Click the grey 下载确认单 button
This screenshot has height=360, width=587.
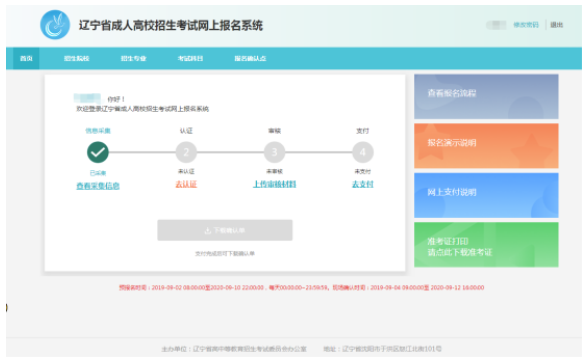tap(225, 230)
